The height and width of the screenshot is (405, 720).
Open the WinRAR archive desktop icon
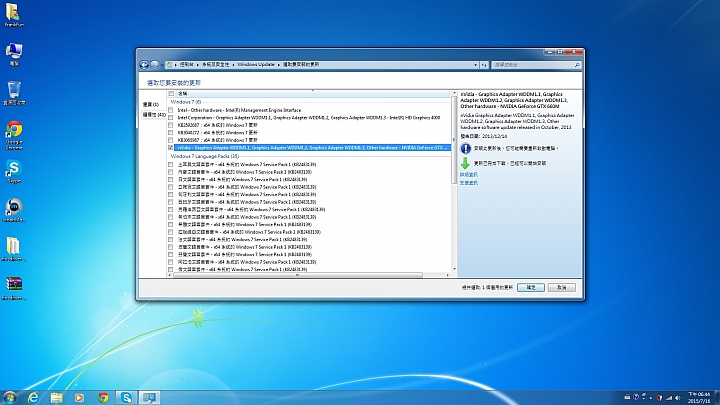coord(14,288)
